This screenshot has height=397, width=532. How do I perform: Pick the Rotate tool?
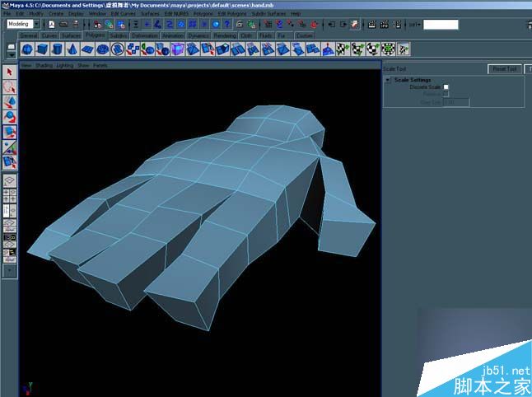click(10, 117)
